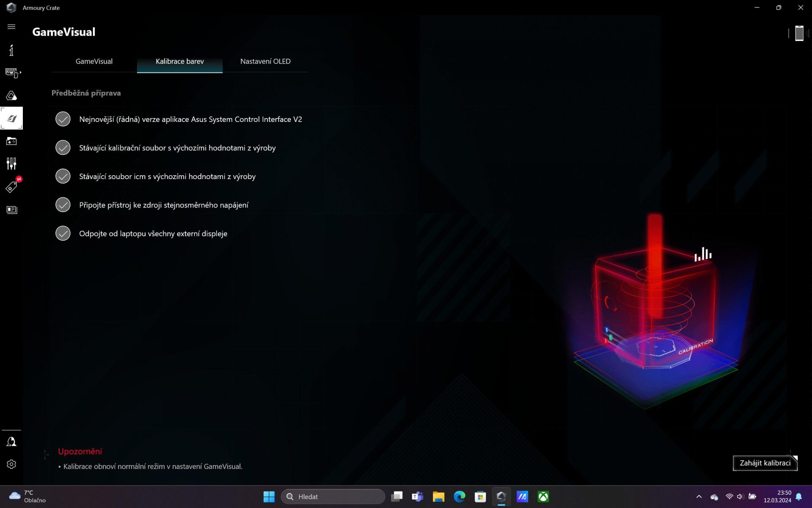This screenshot has height=508, width=812.
Task: Click the GameVisual page title
Action: click(x=64, y=32)
